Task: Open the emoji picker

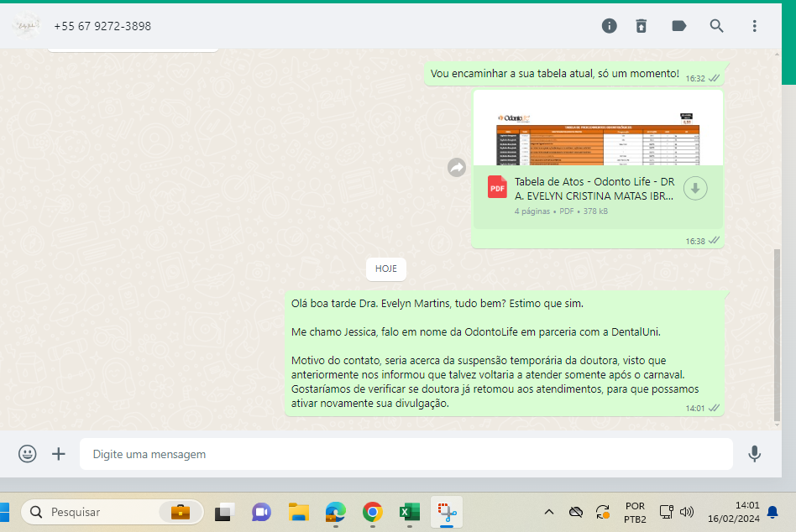Action: (x=28, y=454)
